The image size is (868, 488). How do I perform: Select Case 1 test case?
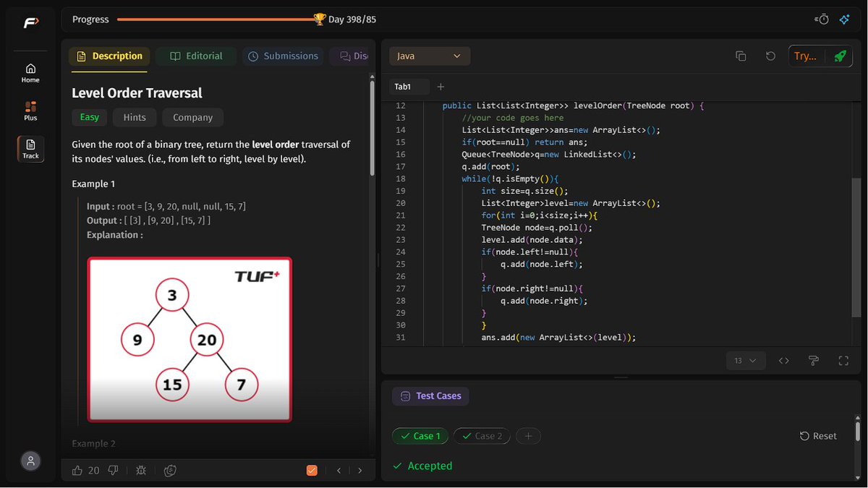pos(420,436)
